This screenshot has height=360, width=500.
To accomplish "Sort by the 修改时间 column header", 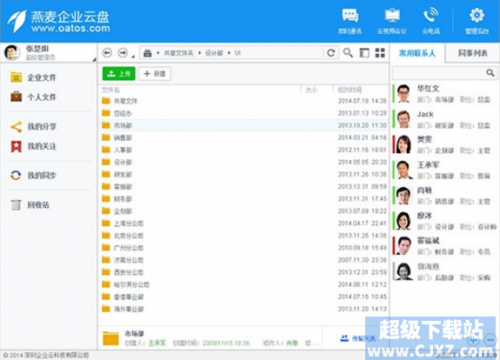I will point(350,90).
